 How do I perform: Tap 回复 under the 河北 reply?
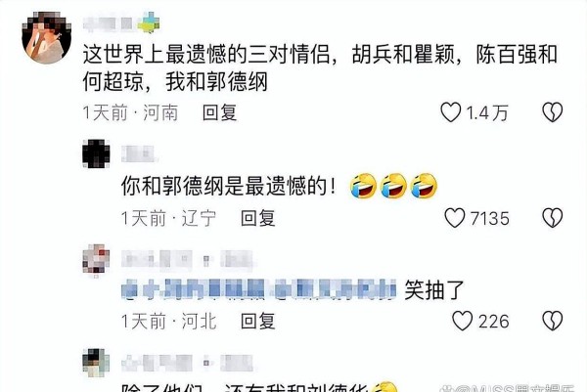tap(258, 322)
